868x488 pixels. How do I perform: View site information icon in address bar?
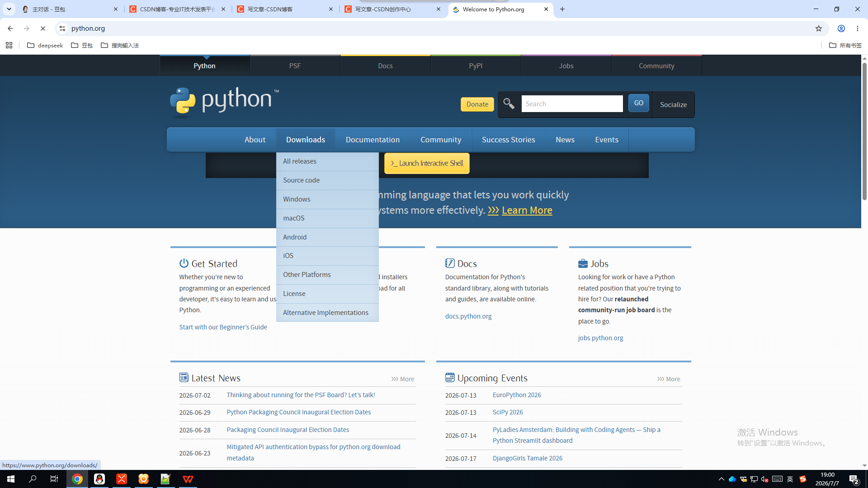pos(62,28)
